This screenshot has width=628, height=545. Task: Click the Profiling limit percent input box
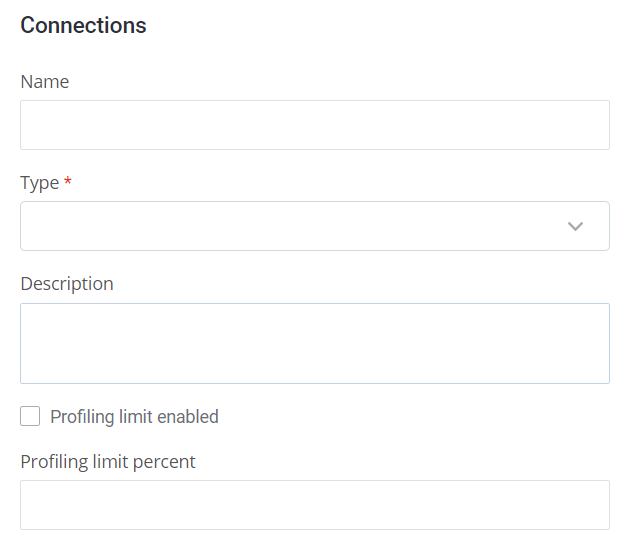[314, 505]
